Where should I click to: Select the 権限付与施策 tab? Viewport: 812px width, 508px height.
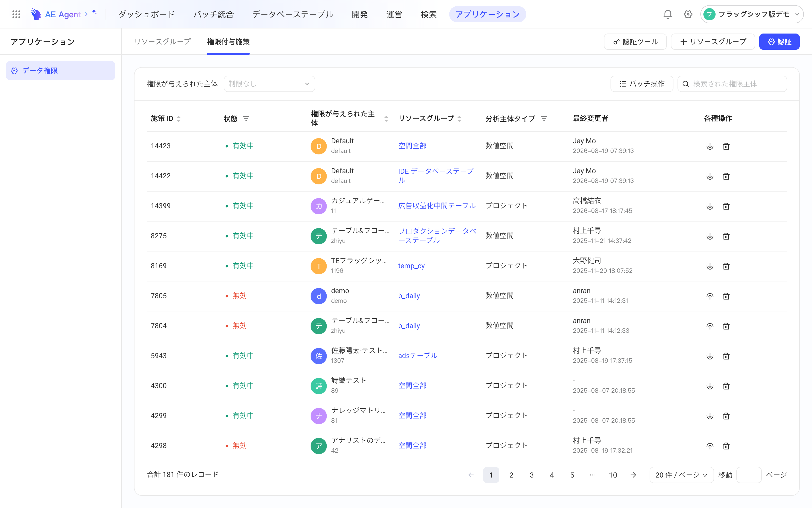point(228,42)
